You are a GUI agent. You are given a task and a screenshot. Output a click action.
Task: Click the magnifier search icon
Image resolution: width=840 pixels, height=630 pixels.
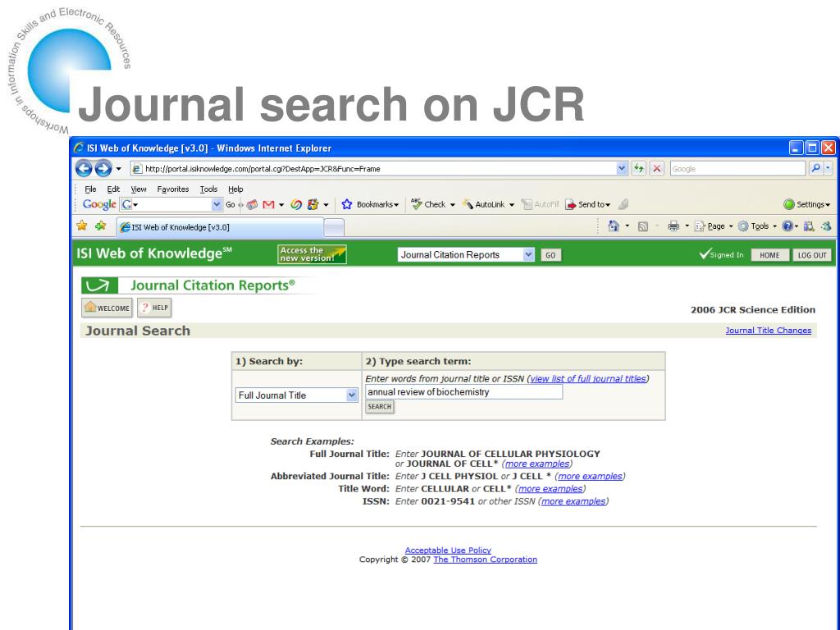815,168
